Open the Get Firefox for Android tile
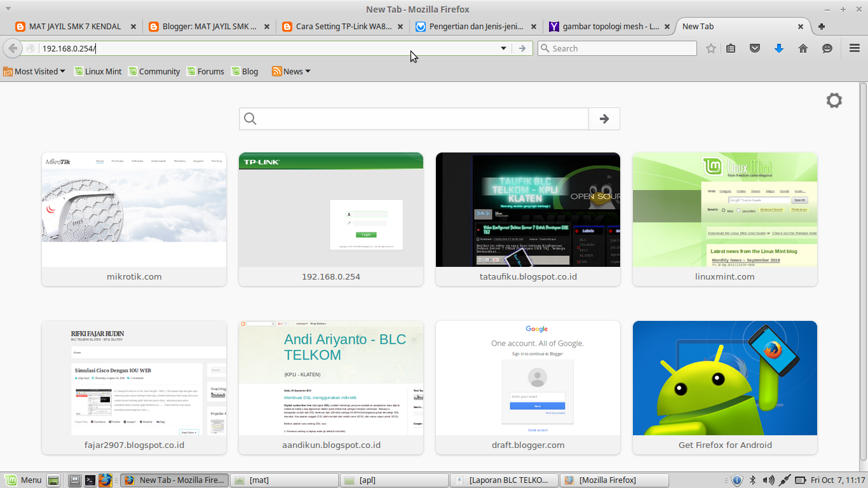 (725, 388)
